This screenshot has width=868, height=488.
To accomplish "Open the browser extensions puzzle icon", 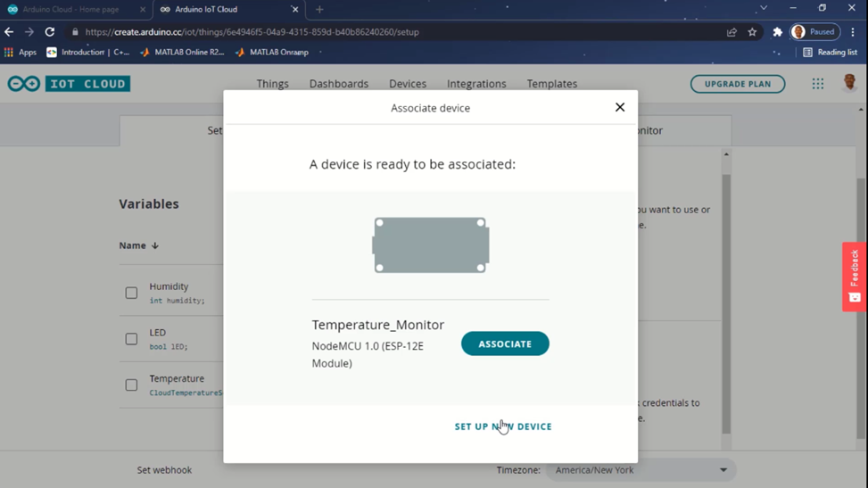I will [778, 32].
